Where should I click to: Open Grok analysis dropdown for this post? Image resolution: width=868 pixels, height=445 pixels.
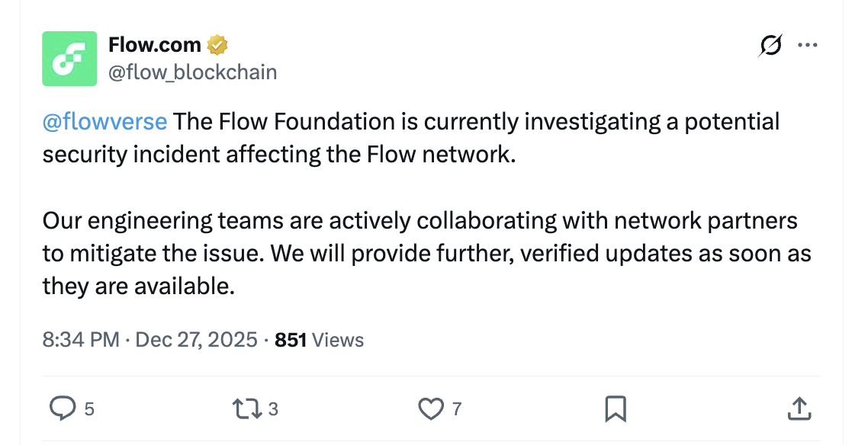pos(770,46)
